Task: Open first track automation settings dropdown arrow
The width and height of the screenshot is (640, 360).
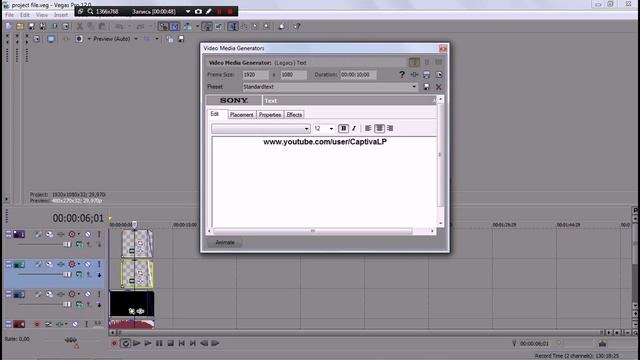Action: click(x=79, y=234)
